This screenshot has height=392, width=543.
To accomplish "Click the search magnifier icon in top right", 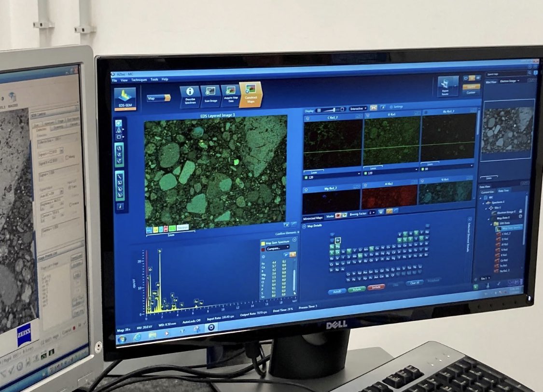I will (529, 73).
